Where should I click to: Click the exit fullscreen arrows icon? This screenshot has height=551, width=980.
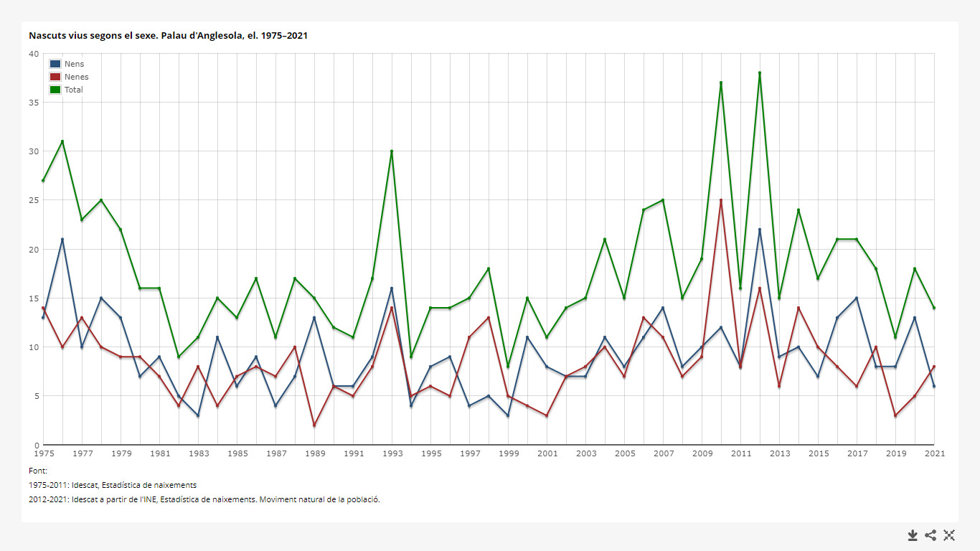[x=949, y=535]
